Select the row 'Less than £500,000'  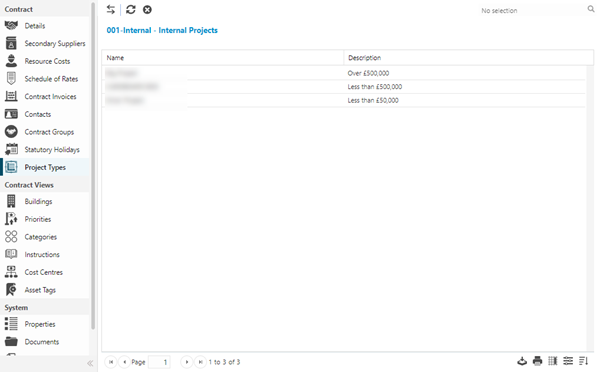pos(344,86)
